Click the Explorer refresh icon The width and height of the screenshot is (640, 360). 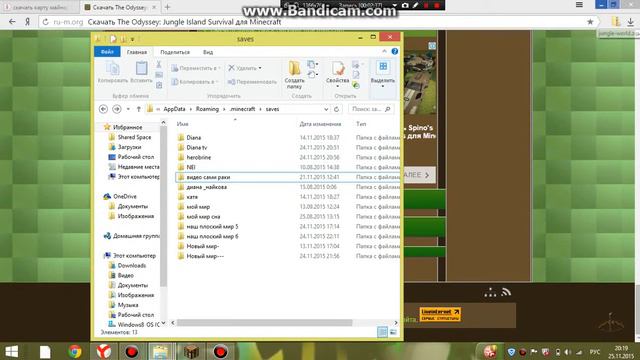(x=336, y=109)
